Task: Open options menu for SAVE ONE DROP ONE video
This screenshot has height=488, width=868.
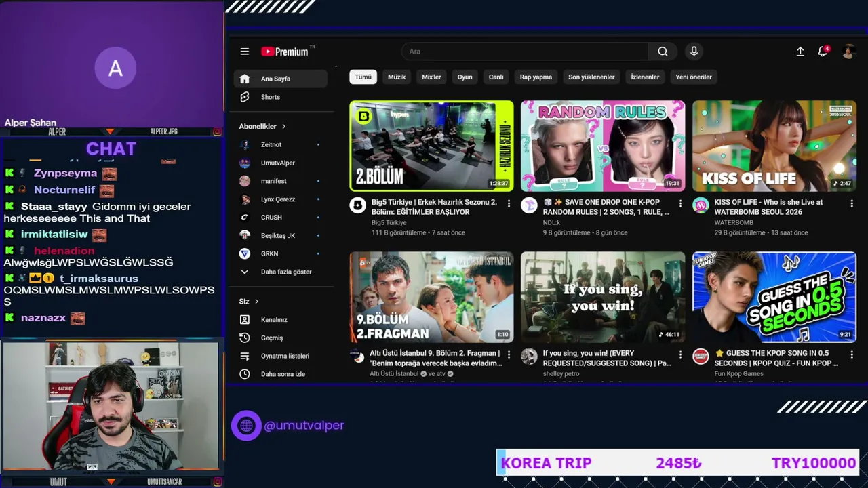Action: [x=680, y=203]
